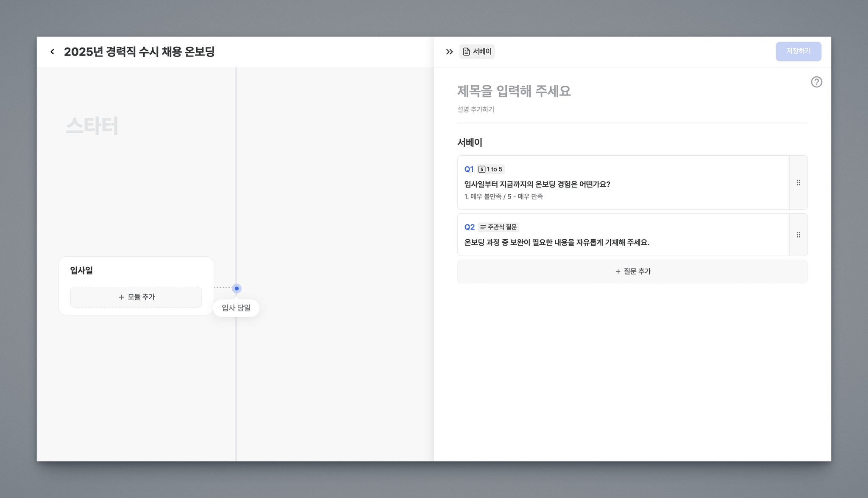Click the 1 to 5 scale badge
Screen dimensions: 868x498
pyautogui.click(x=490, y=169)
